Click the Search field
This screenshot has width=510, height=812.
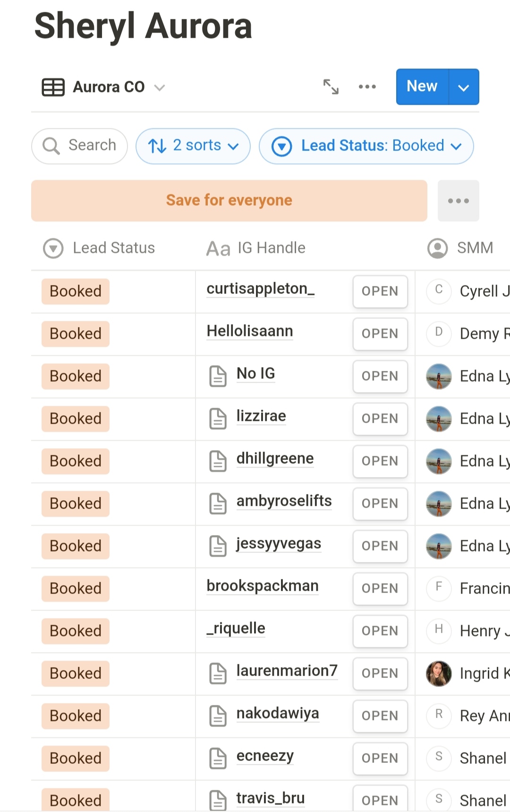[80, 146]
